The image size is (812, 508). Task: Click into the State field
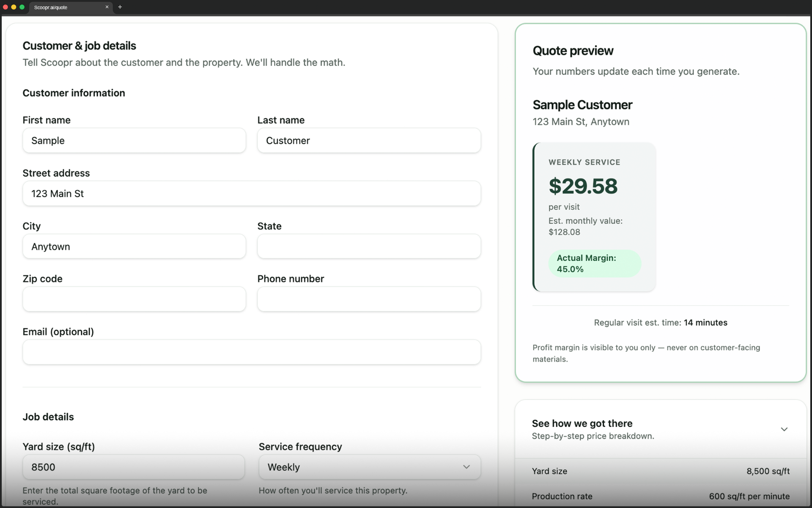tap(369, 246)
